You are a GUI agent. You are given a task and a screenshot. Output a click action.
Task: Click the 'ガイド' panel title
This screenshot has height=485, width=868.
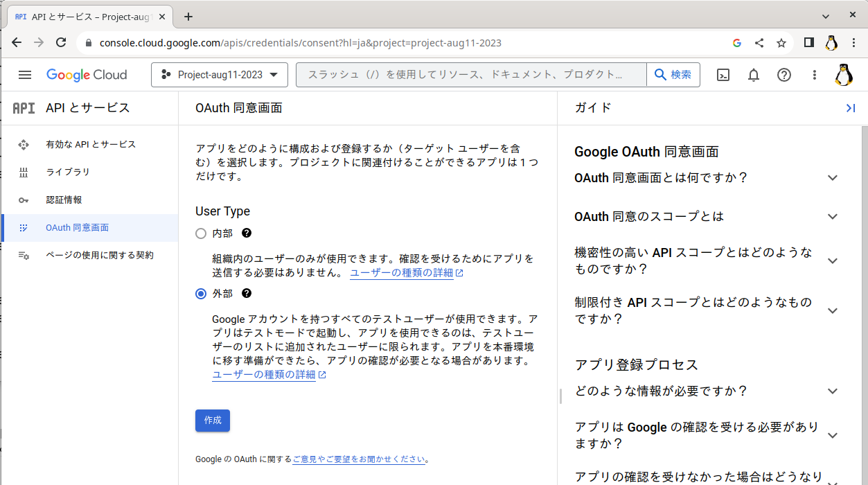[593, 108]
